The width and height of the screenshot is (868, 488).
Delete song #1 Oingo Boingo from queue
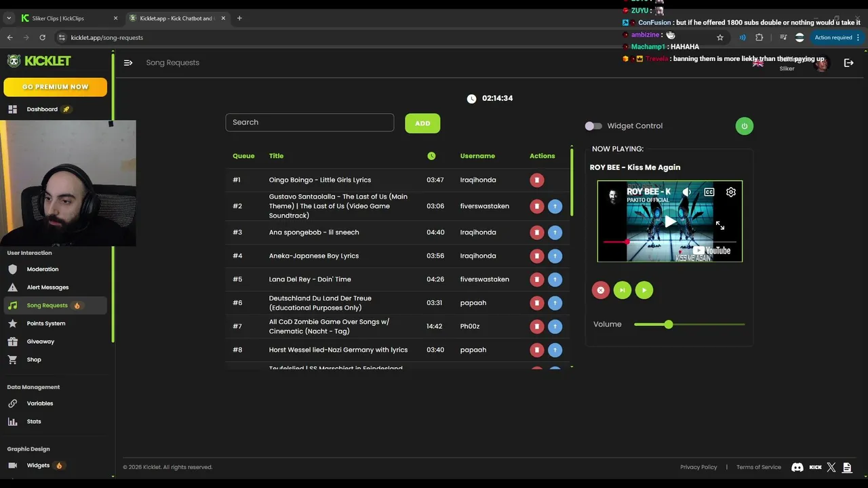536,180
